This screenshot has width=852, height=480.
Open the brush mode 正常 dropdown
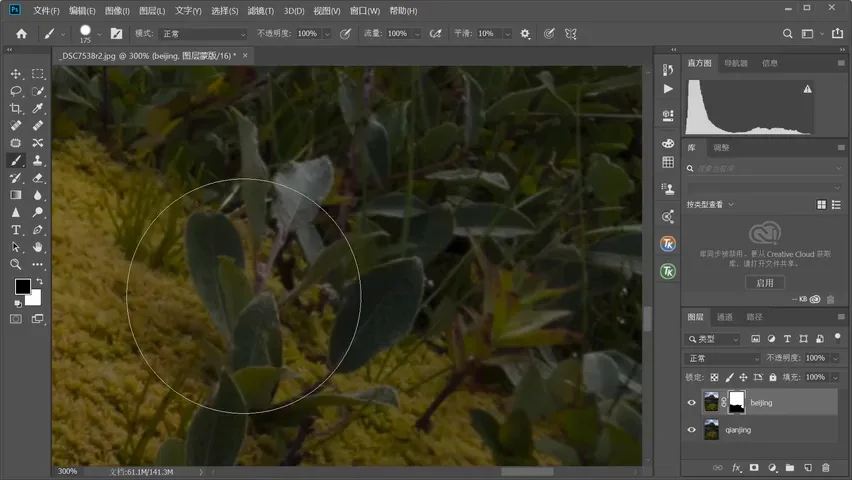pyautogui.click(x=203, y=34)
